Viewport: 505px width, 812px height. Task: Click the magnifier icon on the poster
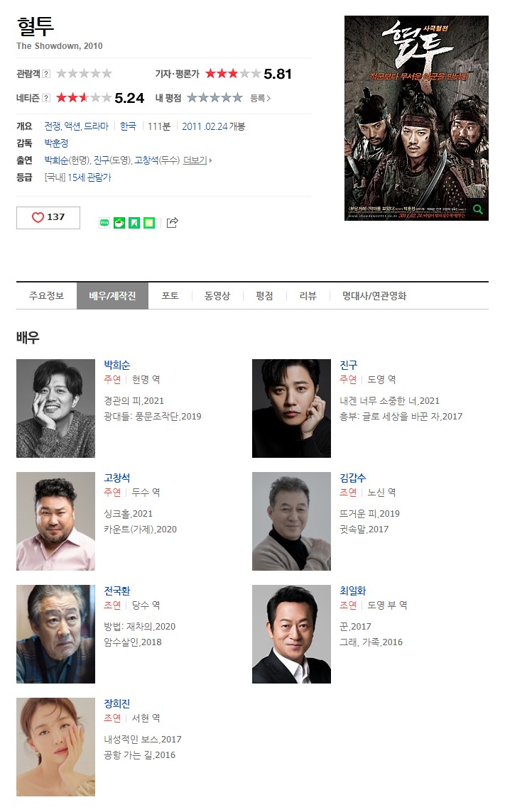tap(478, 209)
